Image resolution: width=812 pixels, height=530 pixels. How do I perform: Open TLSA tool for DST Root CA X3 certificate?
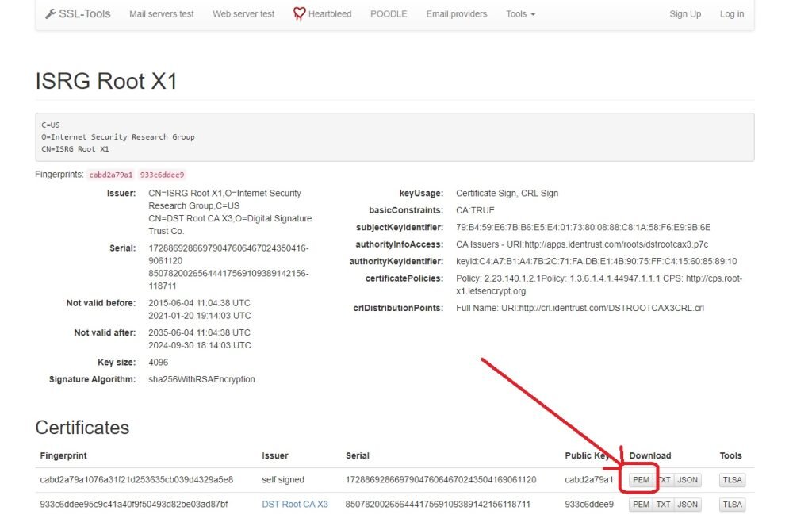pos(732,504)
